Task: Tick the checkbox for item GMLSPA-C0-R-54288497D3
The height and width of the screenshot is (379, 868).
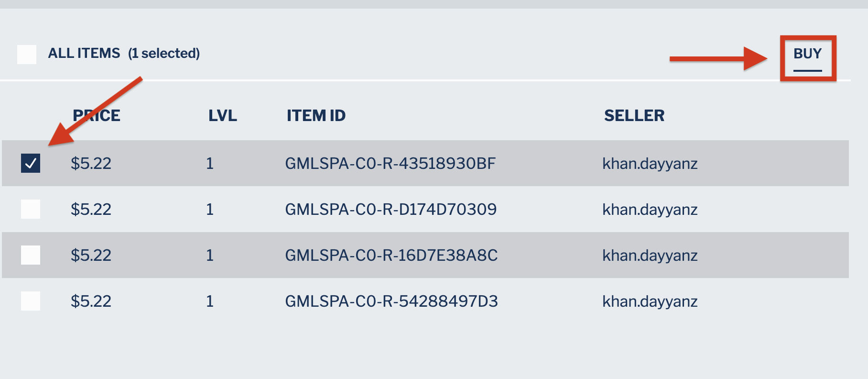Action: (31, 301)
